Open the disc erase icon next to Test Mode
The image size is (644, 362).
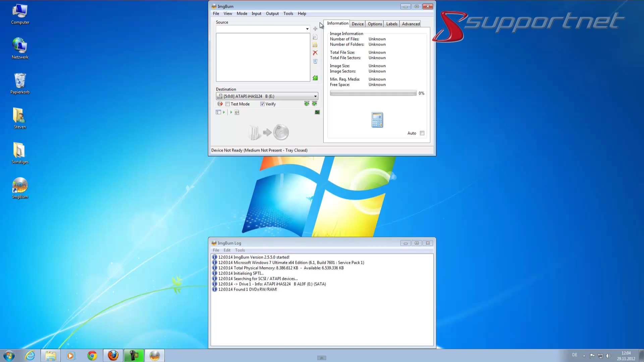tap(220, 104)
